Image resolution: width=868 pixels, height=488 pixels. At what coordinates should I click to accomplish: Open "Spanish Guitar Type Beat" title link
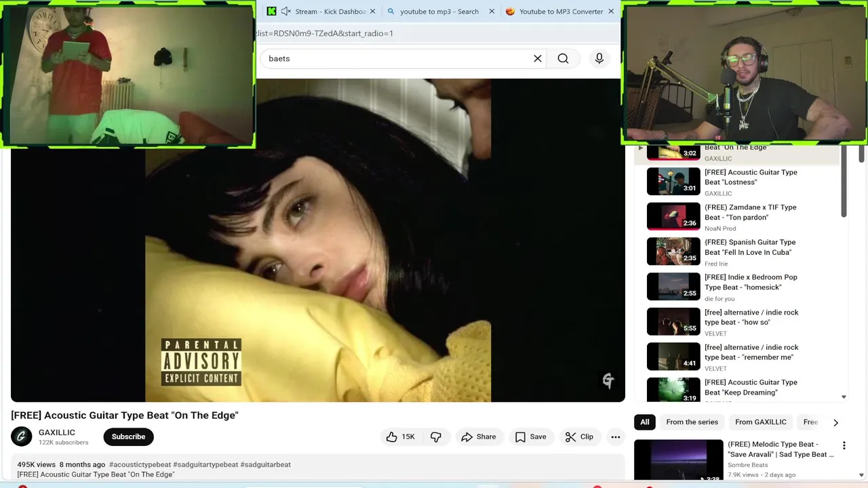750,247
